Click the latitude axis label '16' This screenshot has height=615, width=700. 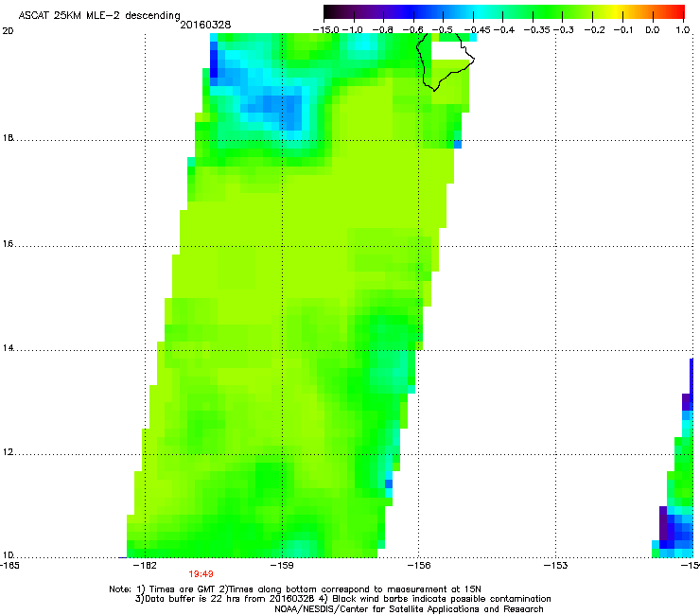(8, 244)
